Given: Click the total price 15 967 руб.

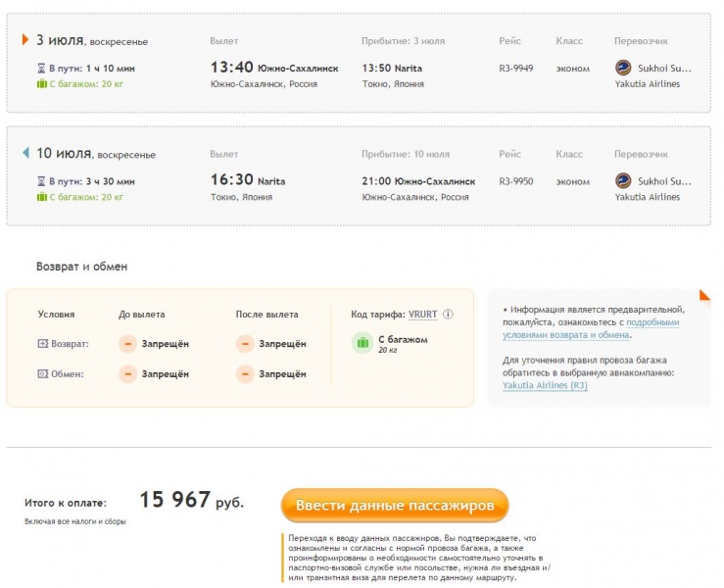Looking at the screenshot, I should [191, 501].
